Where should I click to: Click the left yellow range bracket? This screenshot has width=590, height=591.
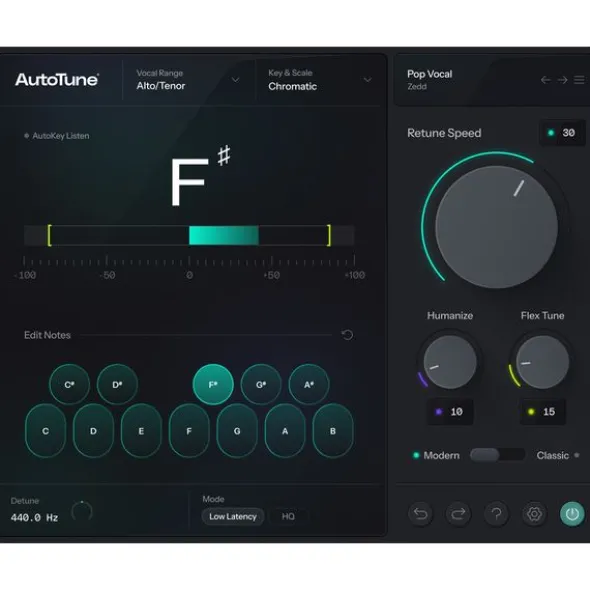point(49,235)
